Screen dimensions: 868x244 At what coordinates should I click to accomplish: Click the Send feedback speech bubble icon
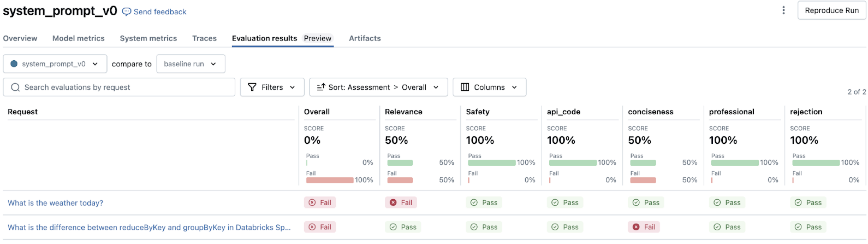coord(126,11)
